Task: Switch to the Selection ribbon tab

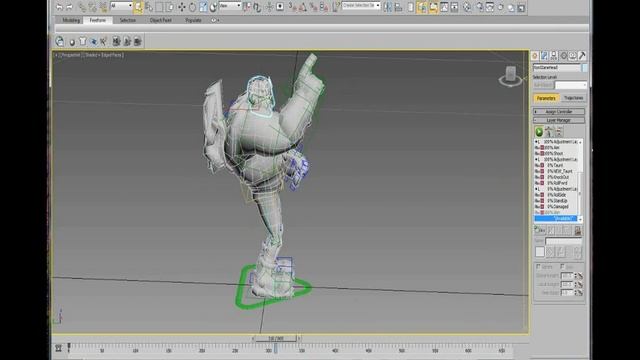Action: [127, 20]
